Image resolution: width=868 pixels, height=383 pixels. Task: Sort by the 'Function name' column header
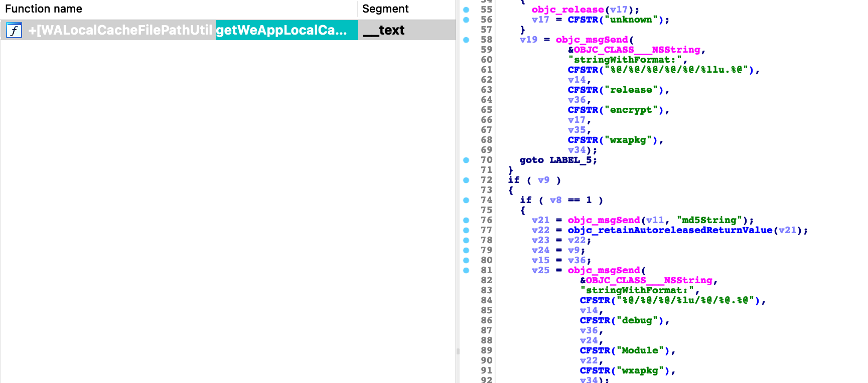click(44, 9)
